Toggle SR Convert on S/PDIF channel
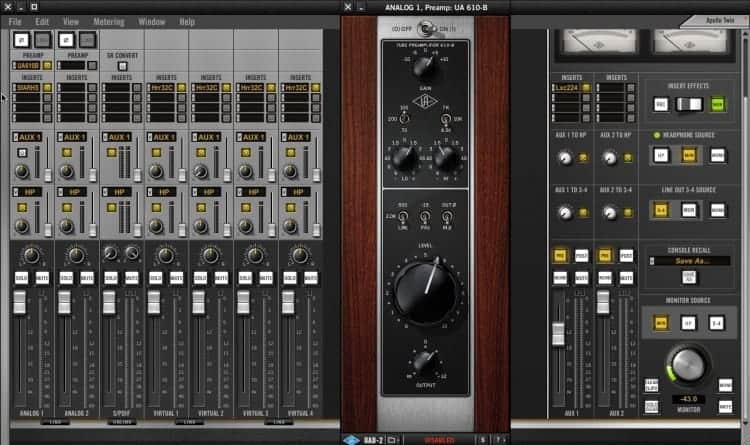 [122, 66]
